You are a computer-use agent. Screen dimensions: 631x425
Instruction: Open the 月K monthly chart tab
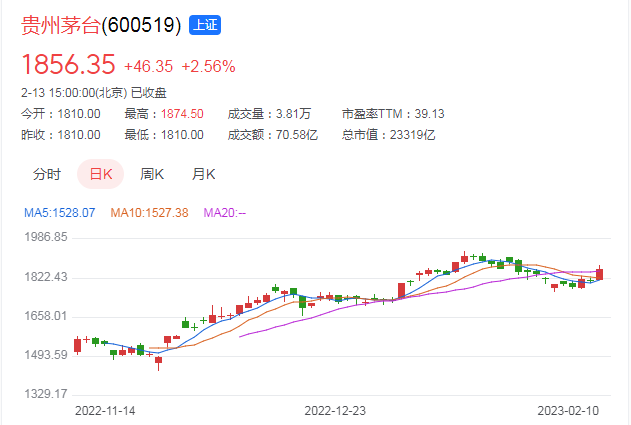click(x=204, y=174)
